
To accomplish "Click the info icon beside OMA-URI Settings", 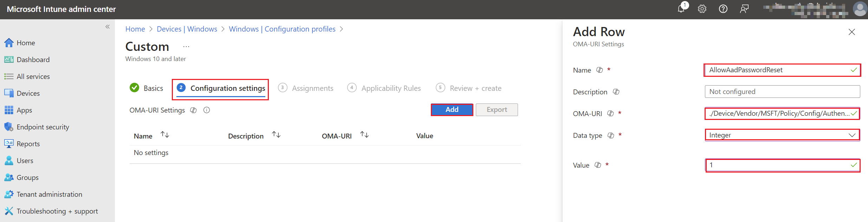I will (x=207, y=110).
